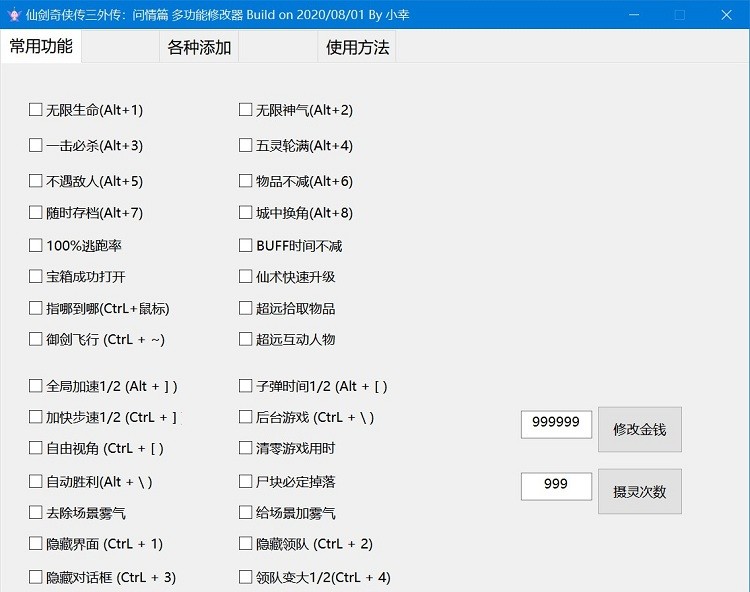The image size is (750, 592).
Task: Enable 加快步速1/2 (CtrL + ])
Action: pos(35,417)
